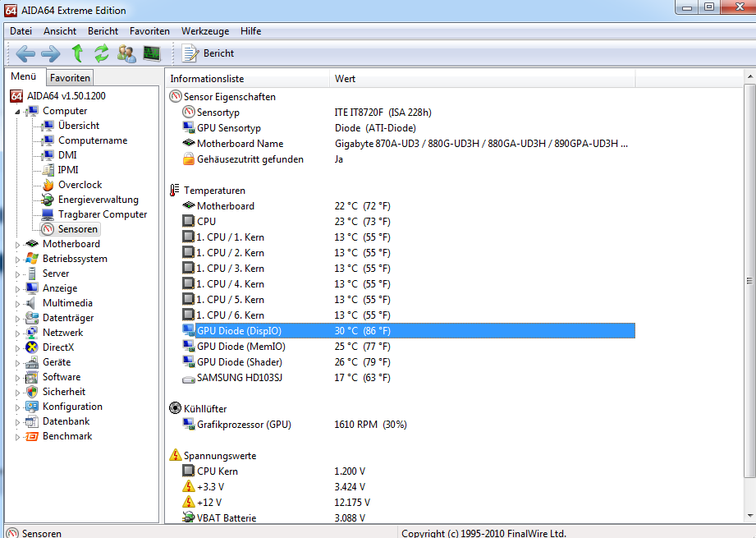Click the Temperaturen thermometer icon
This screenshot has height=538, width=756.
coord(175,190)
